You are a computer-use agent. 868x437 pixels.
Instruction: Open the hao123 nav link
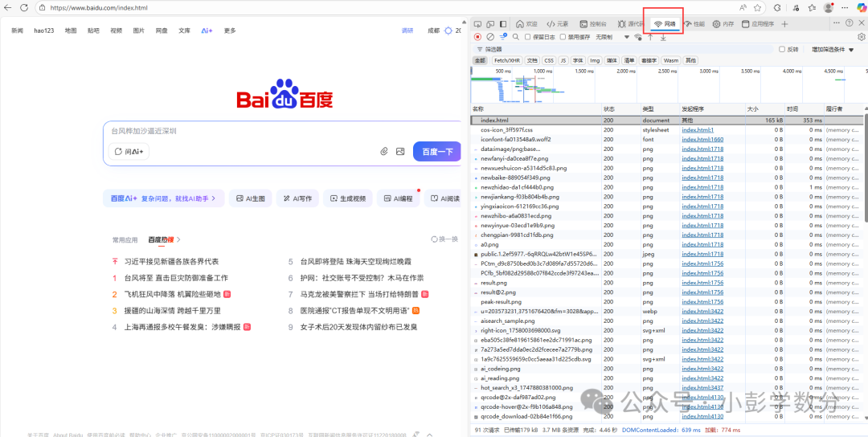click(x=43, y=31)
